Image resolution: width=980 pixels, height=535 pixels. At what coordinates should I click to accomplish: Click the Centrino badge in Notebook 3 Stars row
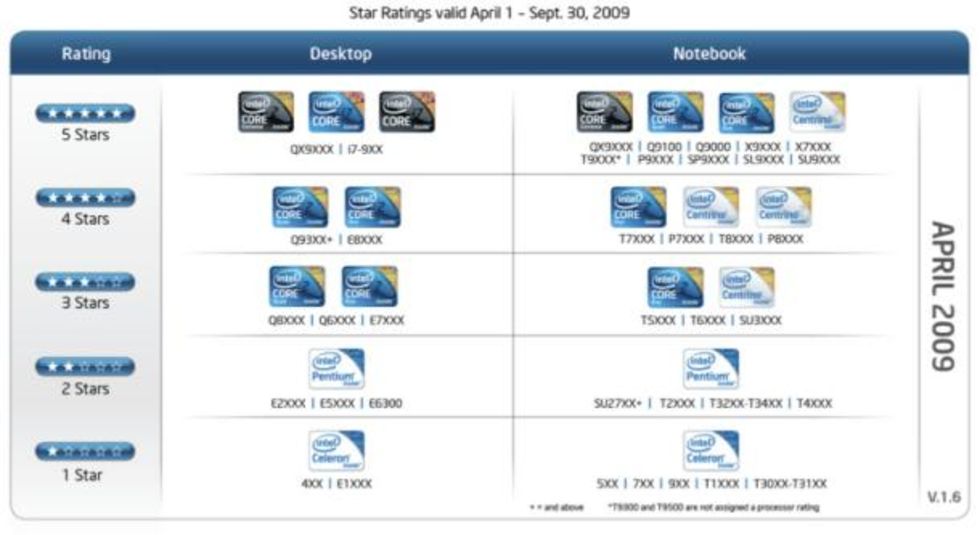coord(746,287)
